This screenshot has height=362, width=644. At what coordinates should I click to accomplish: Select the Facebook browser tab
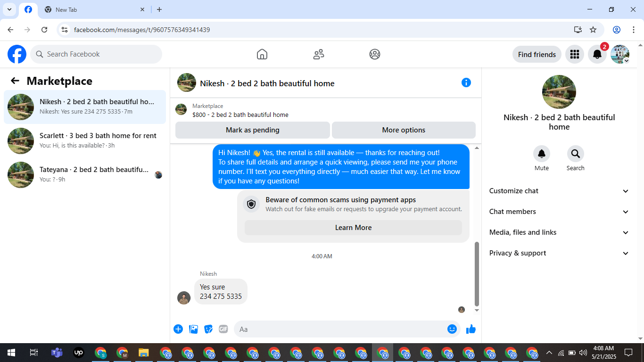[x=28, y=9]
